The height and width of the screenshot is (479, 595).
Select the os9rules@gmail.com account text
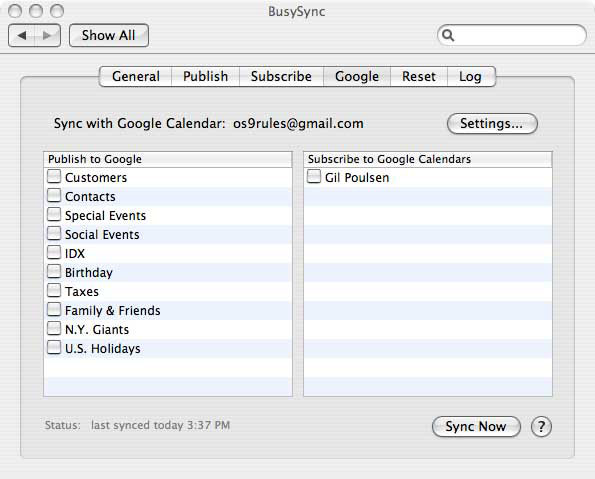click(x=298, y=124)
